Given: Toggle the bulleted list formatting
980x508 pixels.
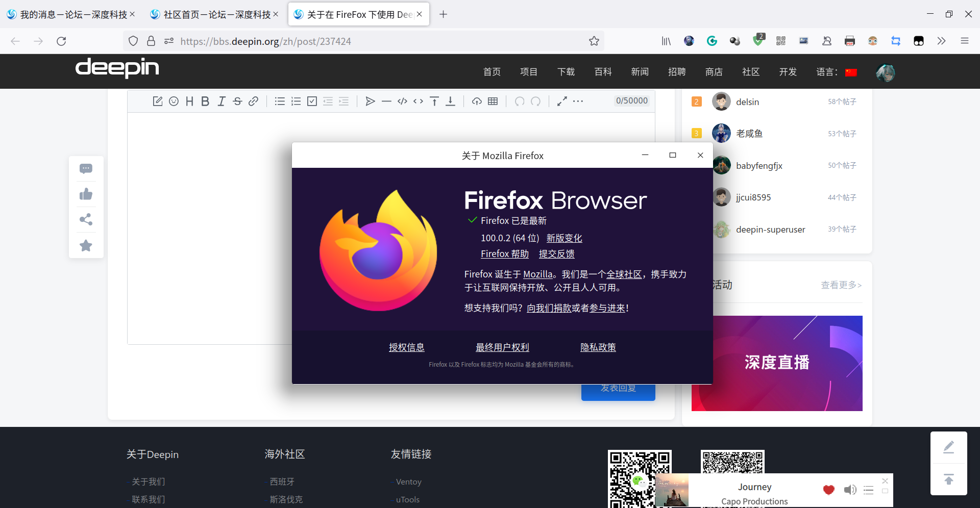Looking at the screenshot, I should 280,101.
